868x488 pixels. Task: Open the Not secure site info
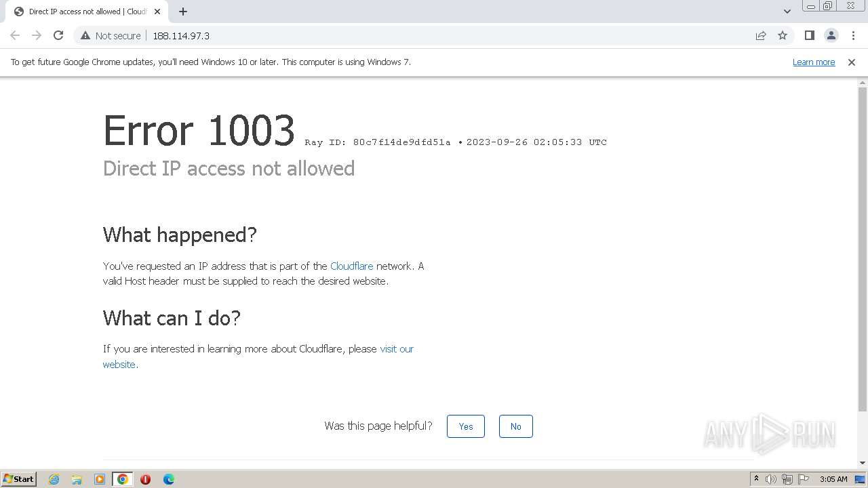111,36
